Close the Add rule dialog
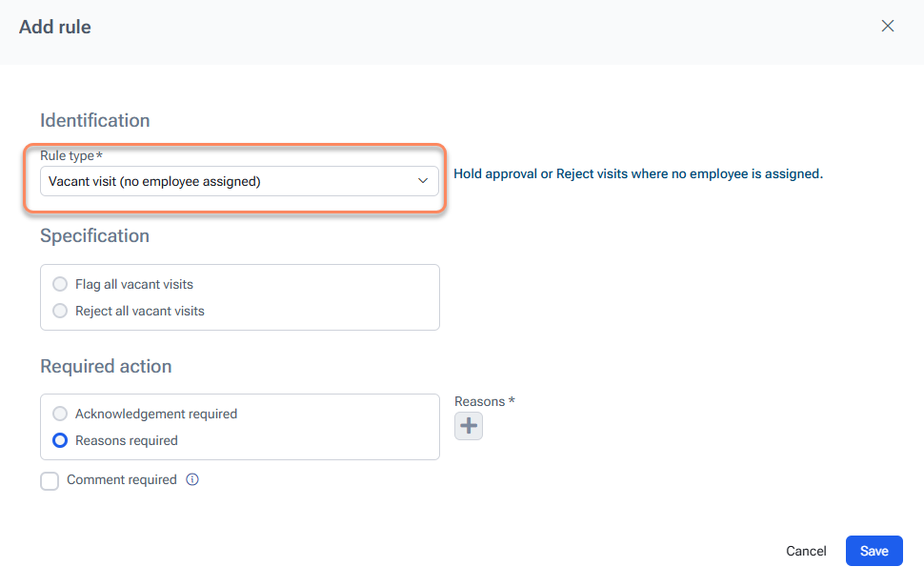The width and height of the screenshot is (924, 587). point(888,27)
